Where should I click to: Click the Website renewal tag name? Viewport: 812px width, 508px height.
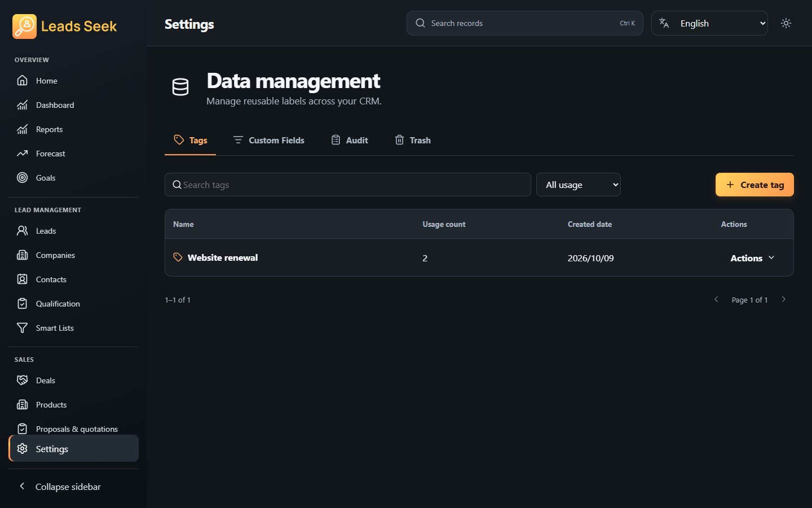tap(223, 257)
